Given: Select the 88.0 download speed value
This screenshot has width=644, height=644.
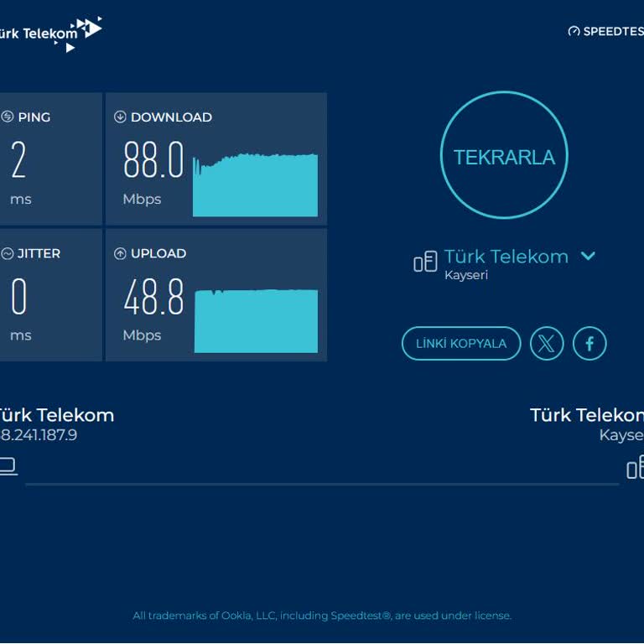Looking at the screenshot, I should click(x=153, y=160).
